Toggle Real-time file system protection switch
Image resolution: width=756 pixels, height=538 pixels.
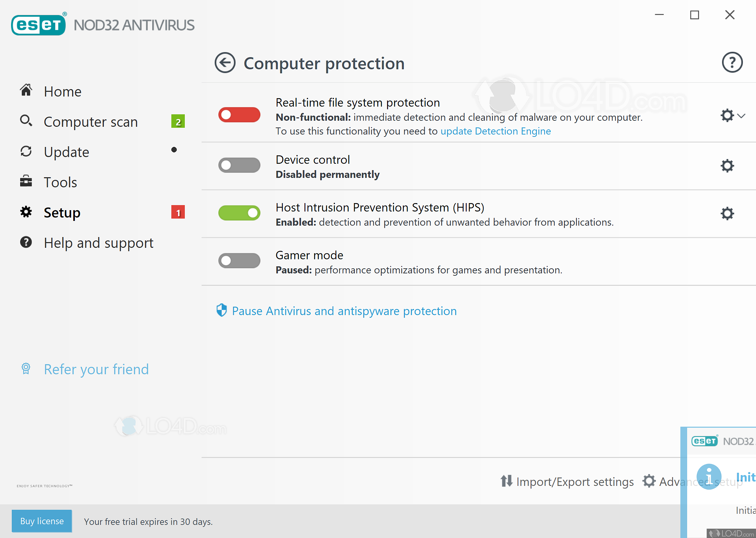click(239, 115)
